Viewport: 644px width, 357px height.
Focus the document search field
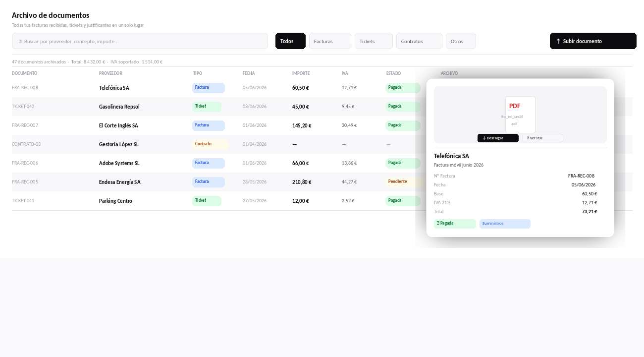pyautogui.click(x=140, y=41)
